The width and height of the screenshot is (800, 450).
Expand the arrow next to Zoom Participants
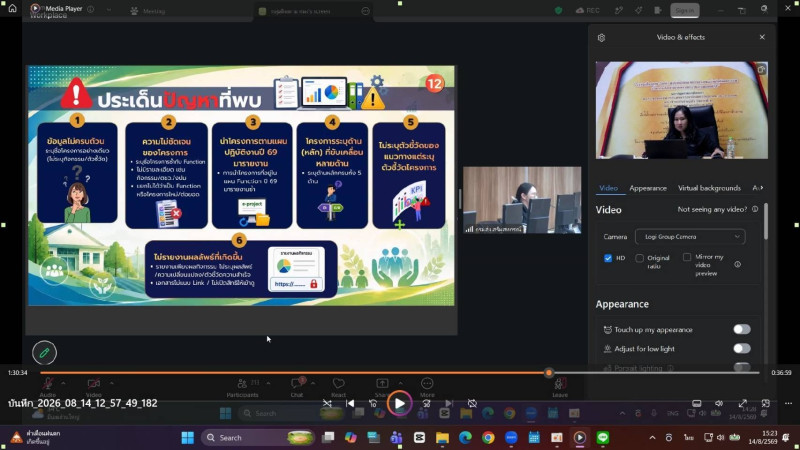pos(268,383)
